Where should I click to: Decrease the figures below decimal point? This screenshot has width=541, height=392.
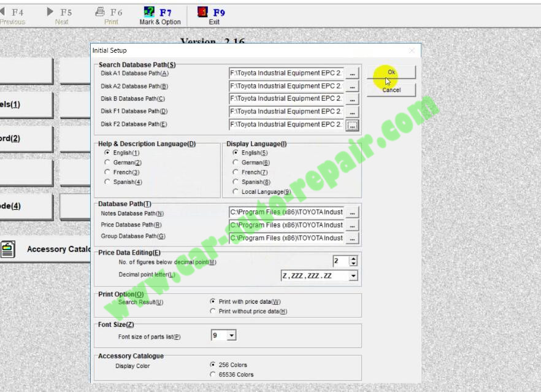click(353, 263)
